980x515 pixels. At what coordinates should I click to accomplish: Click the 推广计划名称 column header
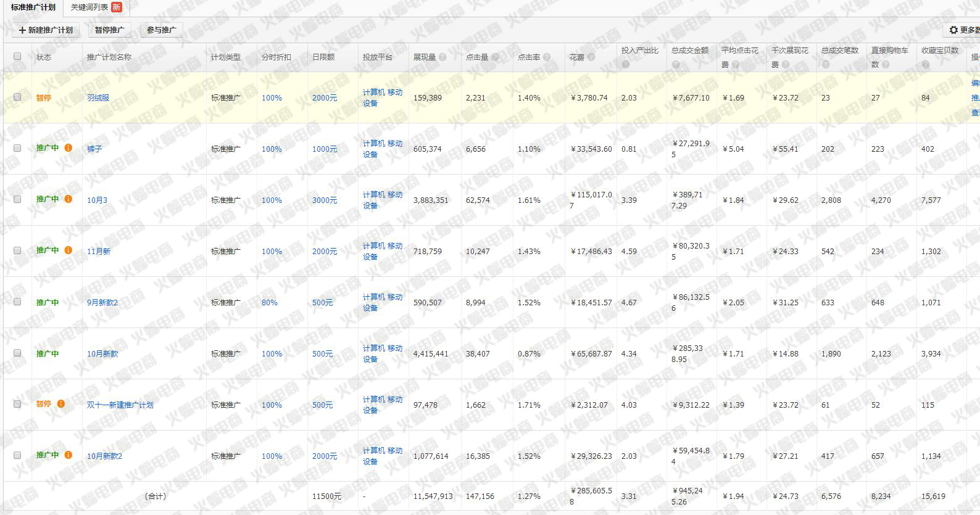click(109, 57)
